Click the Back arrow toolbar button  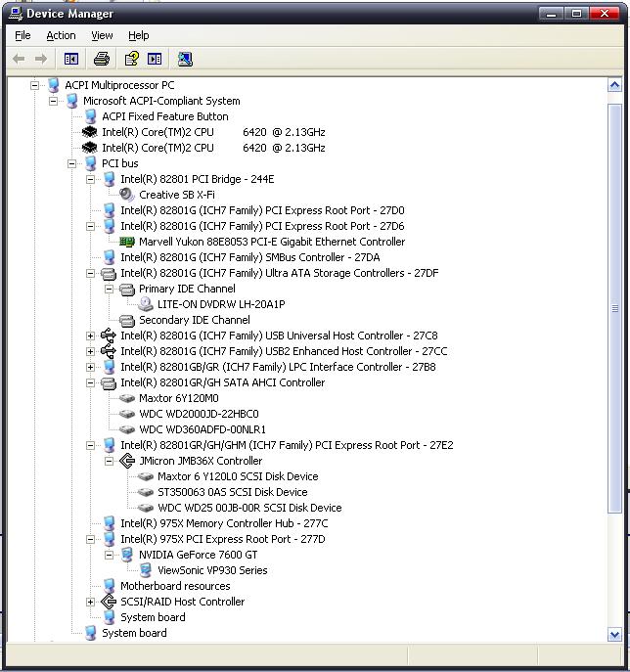point(19,59)
